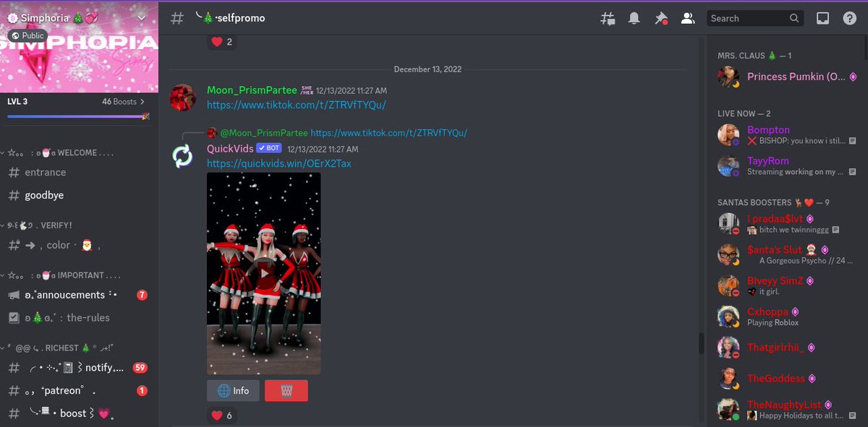This screenshot has height=427, width=868.
Task: Click the QuickVids bot avatar
Action: pyautogui.click(x=182, y=156)
